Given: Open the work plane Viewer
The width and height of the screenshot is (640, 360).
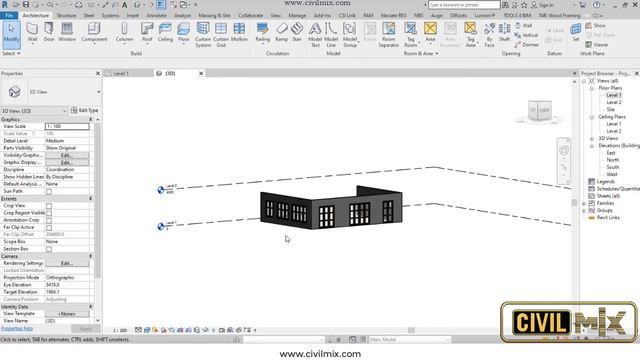Looking at the screenshot, I should [x=597, y=44].
